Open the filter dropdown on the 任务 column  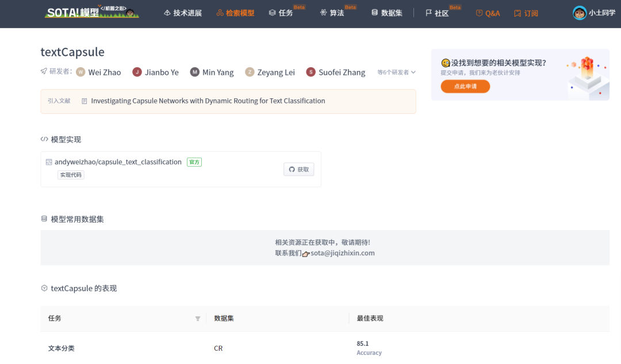click(x=198, y=318)
